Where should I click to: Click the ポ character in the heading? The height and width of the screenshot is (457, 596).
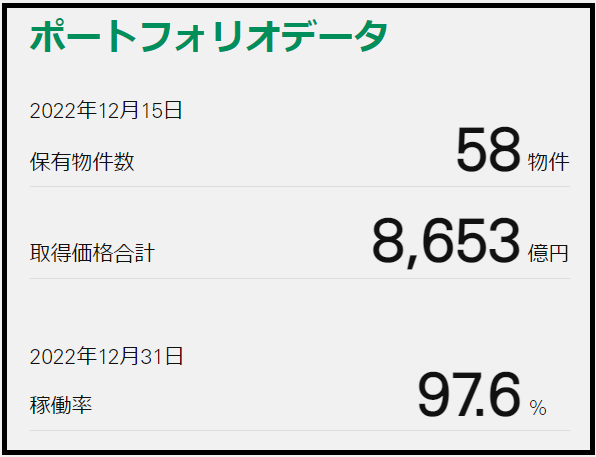(x=48, y=35)
